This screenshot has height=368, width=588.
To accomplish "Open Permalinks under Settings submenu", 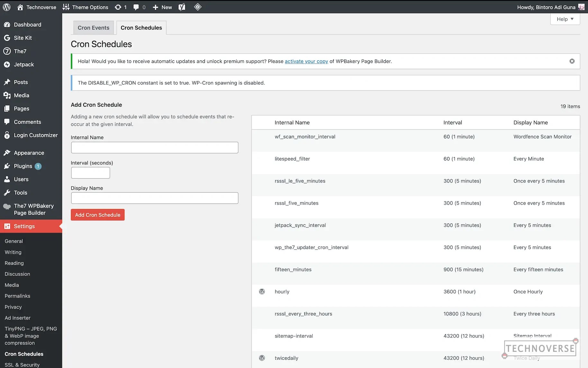I will click(x=17, y=296).
